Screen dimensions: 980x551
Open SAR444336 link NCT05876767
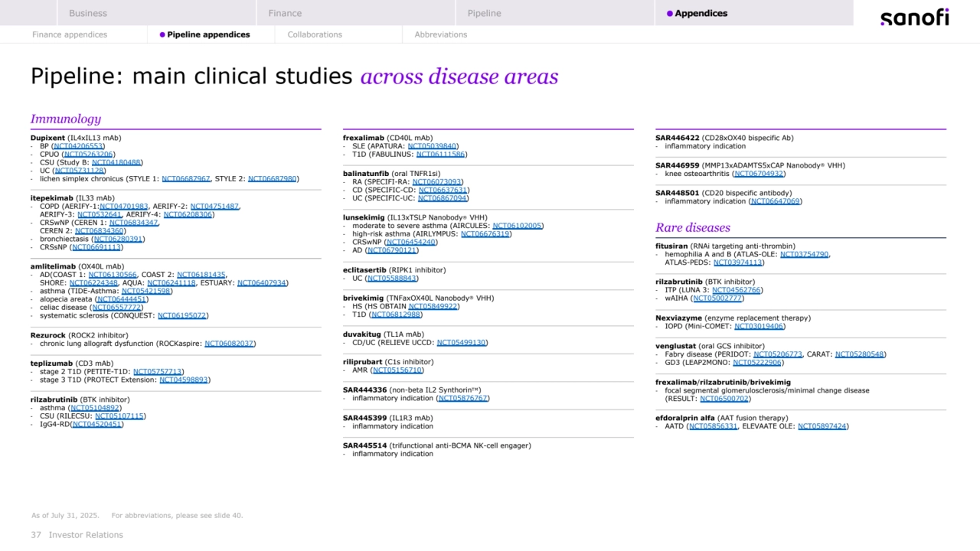pyautogui.click(x=462, y=398)
